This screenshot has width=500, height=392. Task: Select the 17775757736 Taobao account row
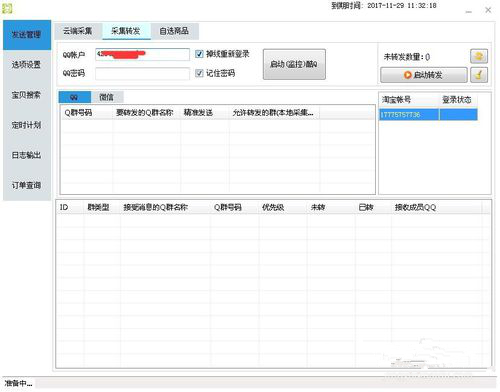pyautogui.click(x=428, y=115)
